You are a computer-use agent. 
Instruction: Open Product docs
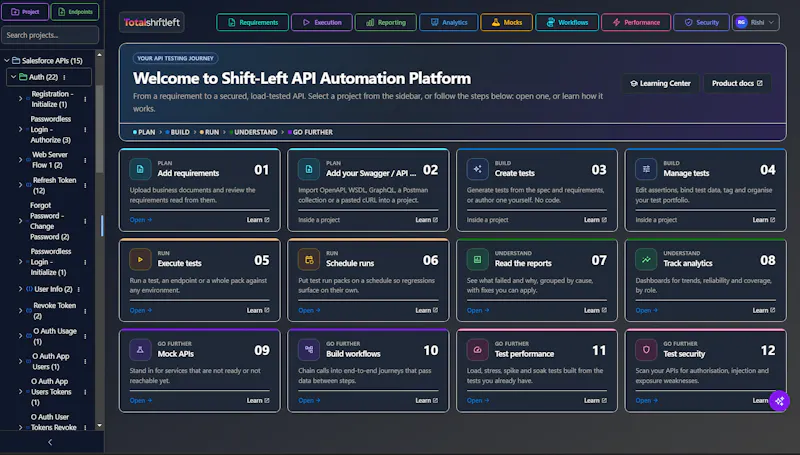point(737,83)
